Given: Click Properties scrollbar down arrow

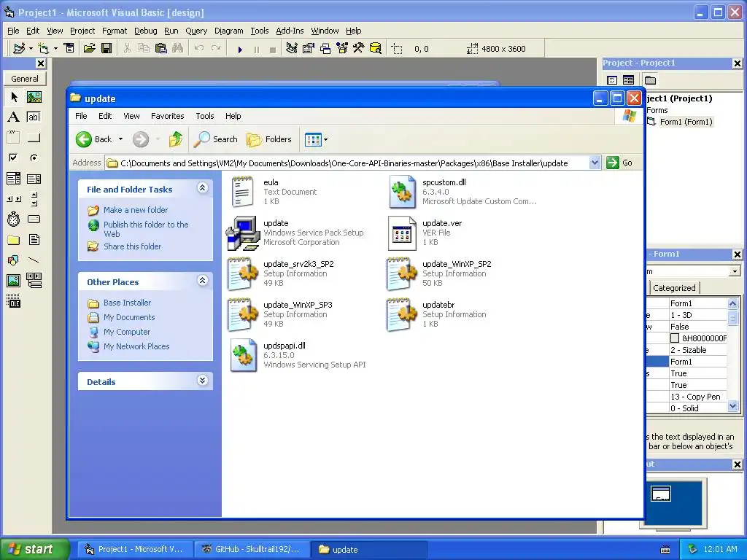Looking at the screenshot, I should click(x=732, y=406).
